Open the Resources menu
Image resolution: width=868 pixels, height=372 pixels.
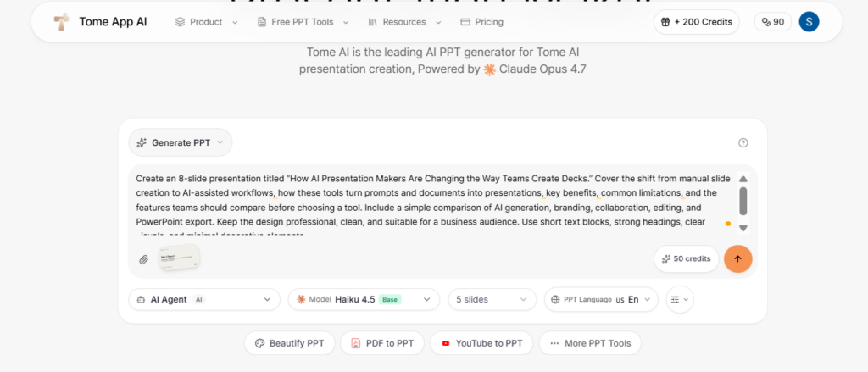coord(404,22)
